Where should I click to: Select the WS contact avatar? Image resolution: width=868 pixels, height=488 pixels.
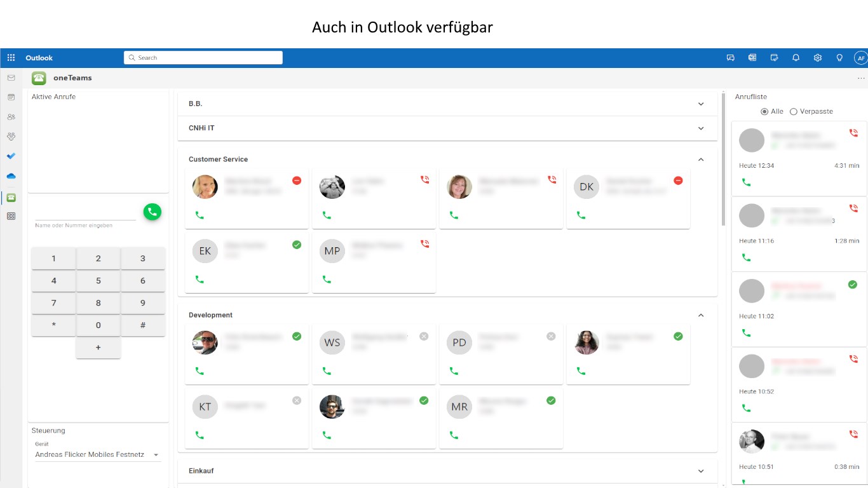[332, 342]
